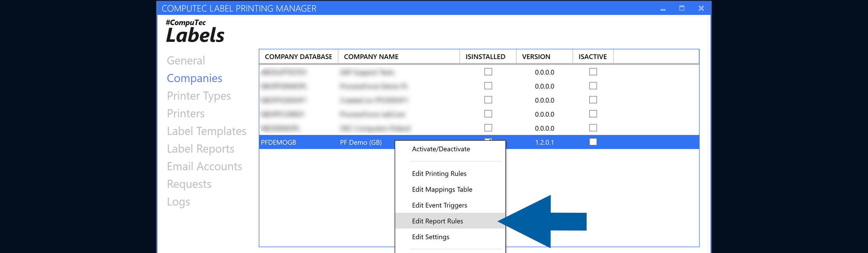Toggle ISINSTALLED checkbox in second row
The image size is (868, 253).
coord(488,86)
